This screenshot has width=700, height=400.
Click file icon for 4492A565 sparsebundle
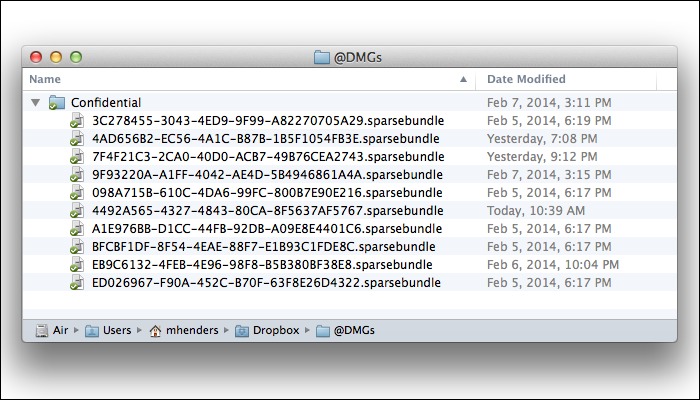pos(77,210)
